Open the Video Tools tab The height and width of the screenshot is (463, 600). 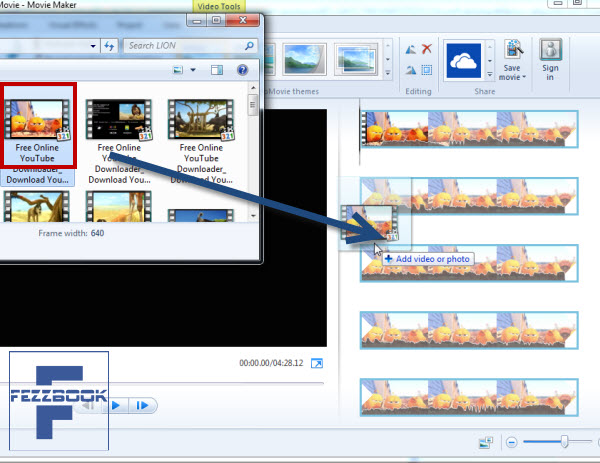[219, 7]
